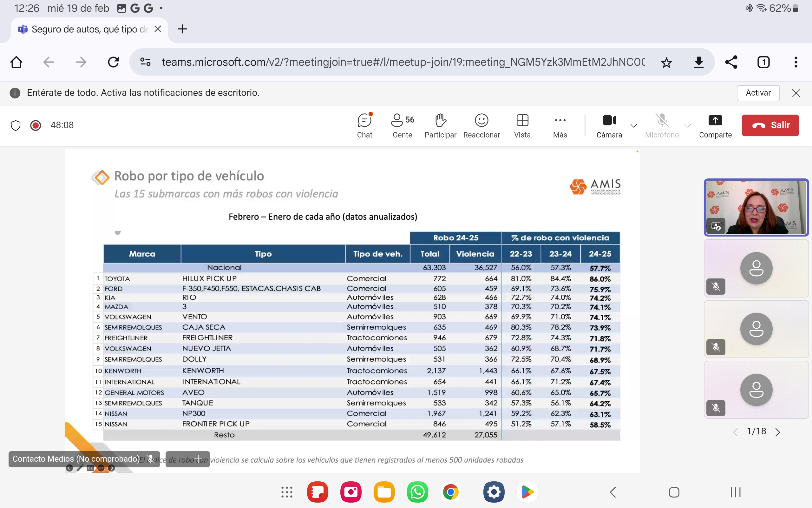Open the red app in dock

(x=318, y=492)
